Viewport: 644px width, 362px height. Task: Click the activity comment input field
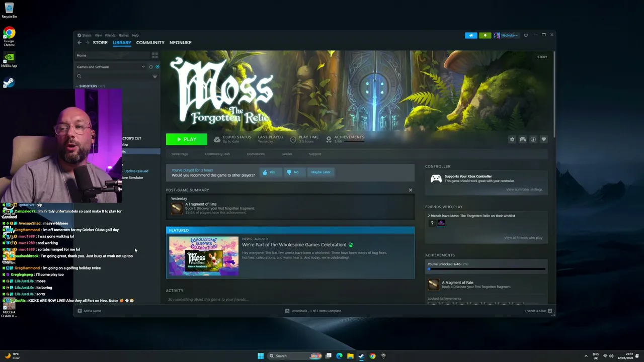[290, 300]
